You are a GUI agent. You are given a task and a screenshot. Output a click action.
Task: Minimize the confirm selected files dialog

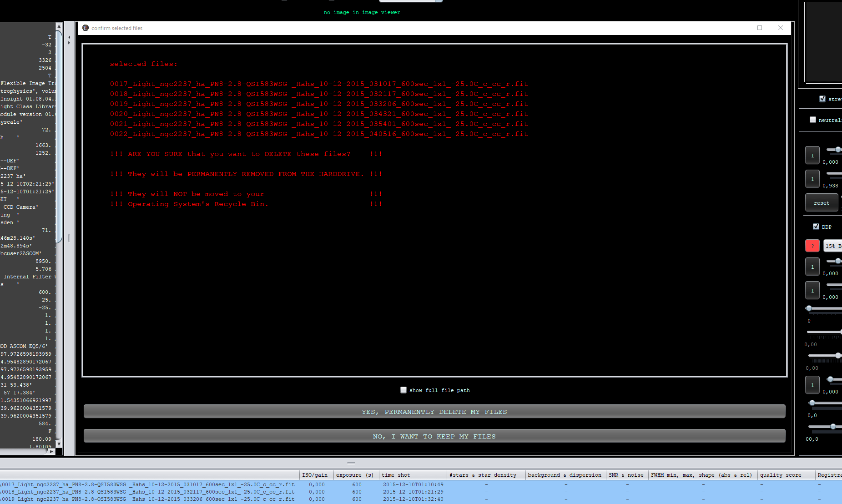tap(739, 28)
